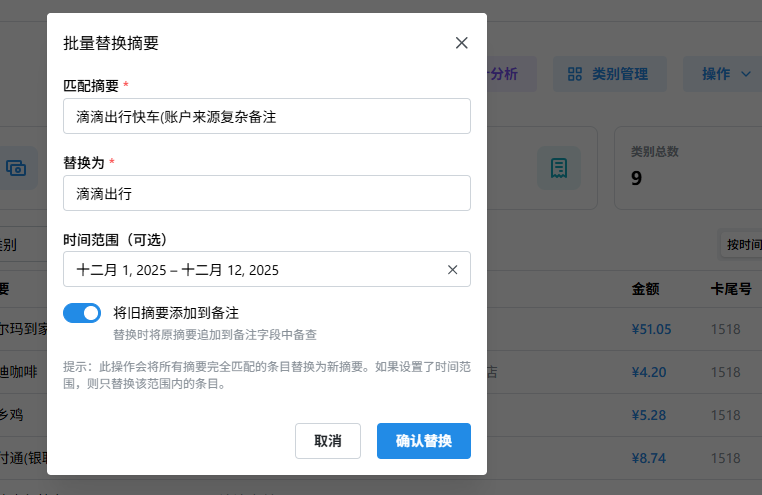Click the receipt icon on the summary card

pyautogui.click(x=558, y=168)
